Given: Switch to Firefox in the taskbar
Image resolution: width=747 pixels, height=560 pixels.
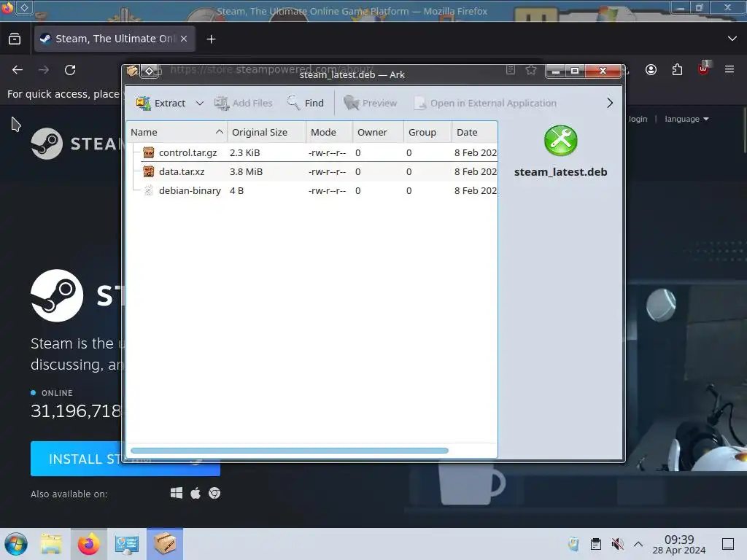Looking at the screenshot, I should (88, 544).
